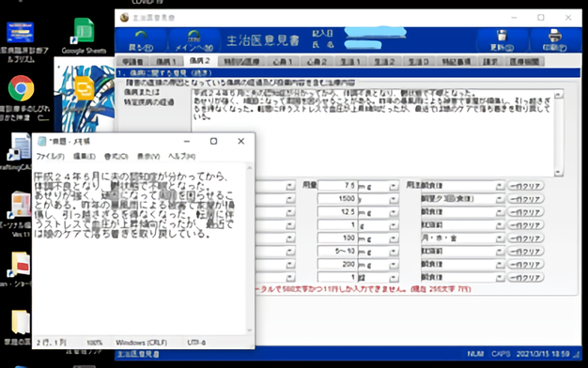Open the ファイル menu in Notepad
This screenshot has width=588, height=368.
tap(50, 156)
